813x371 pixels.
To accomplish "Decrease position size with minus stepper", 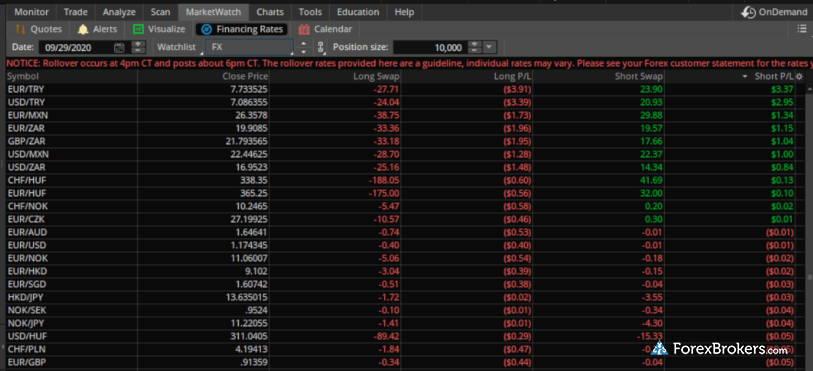I will pos(474,50).
